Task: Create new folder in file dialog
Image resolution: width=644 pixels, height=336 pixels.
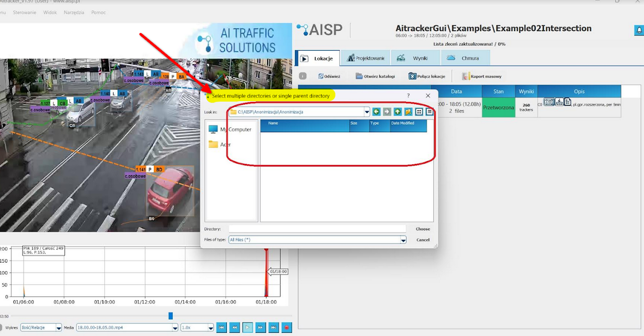Action: point(408,112)
